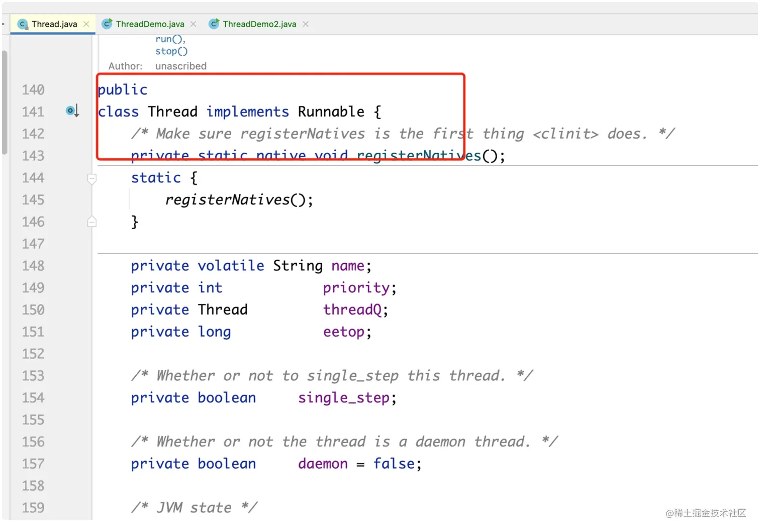Open the ThreadDemo2.java tab
The width and height of the screenshot is (760, 532).
click(259, 24)
